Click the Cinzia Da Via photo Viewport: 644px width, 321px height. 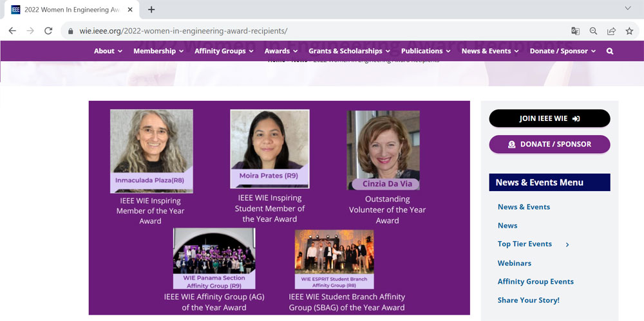click(x=383, y=151)
